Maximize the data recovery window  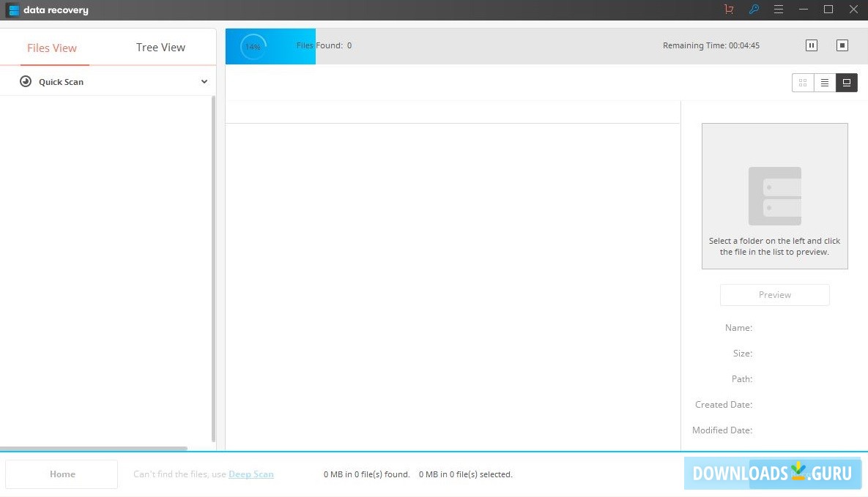[828, 10]
